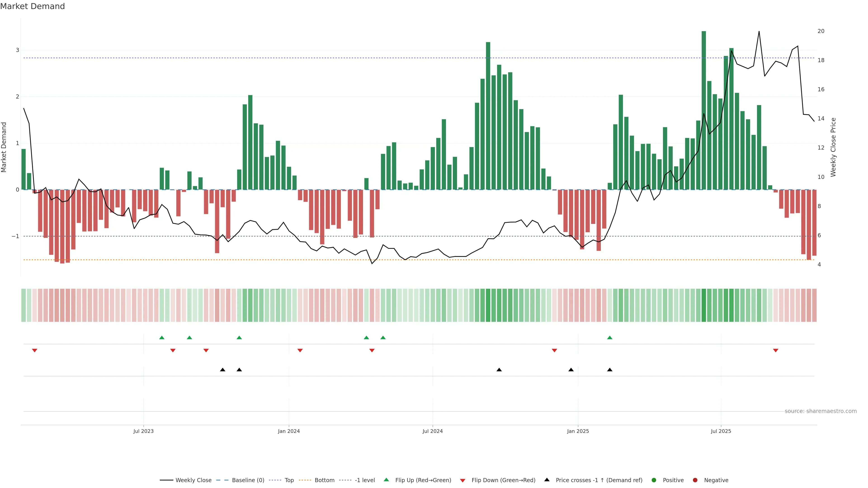Screen dimensions: 868x488
Task: Click the Negative red circle legend
Action: pyautogui.click(x=695, y=480)
